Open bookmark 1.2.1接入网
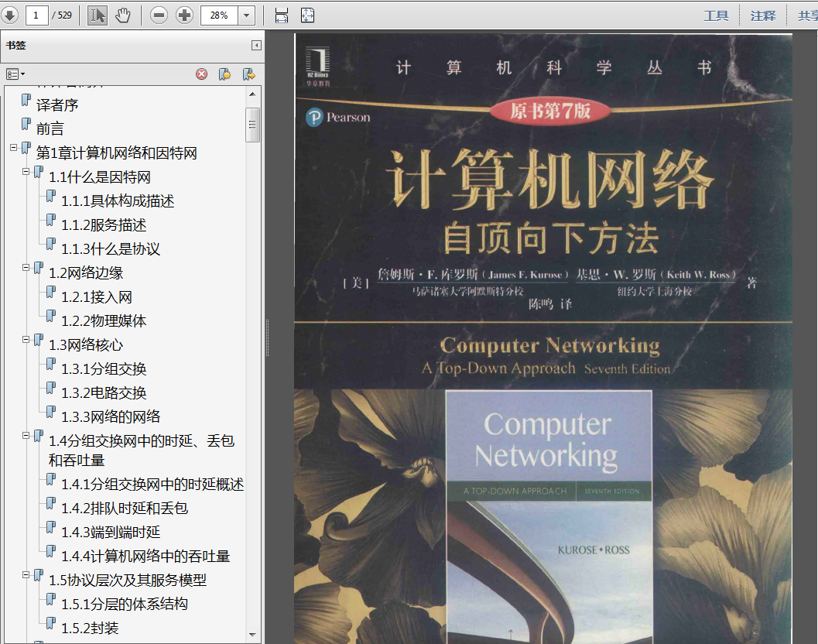The width and height of the screenshot is (818, 644). [x=97, y=297]
